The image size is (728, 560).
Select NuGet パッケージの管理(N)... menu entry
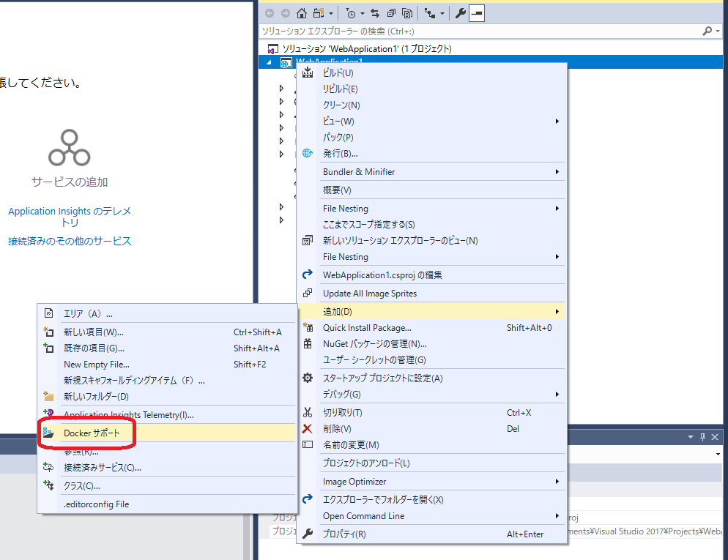[374, 344]
